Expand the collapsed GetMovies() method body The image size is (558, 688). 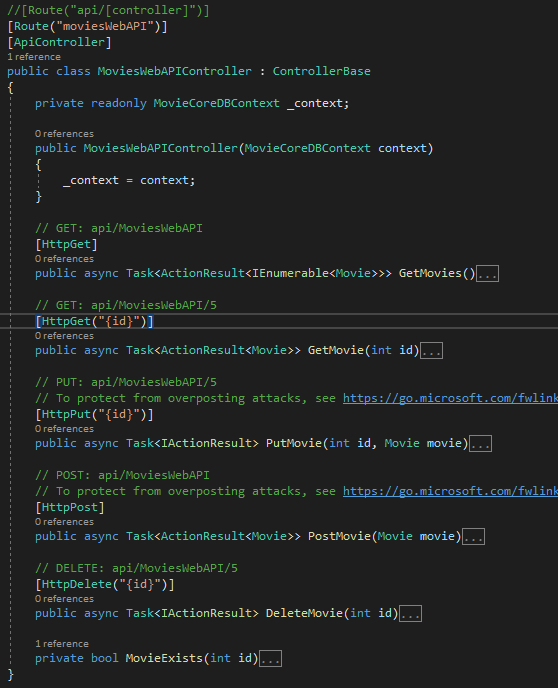[487, 274]
